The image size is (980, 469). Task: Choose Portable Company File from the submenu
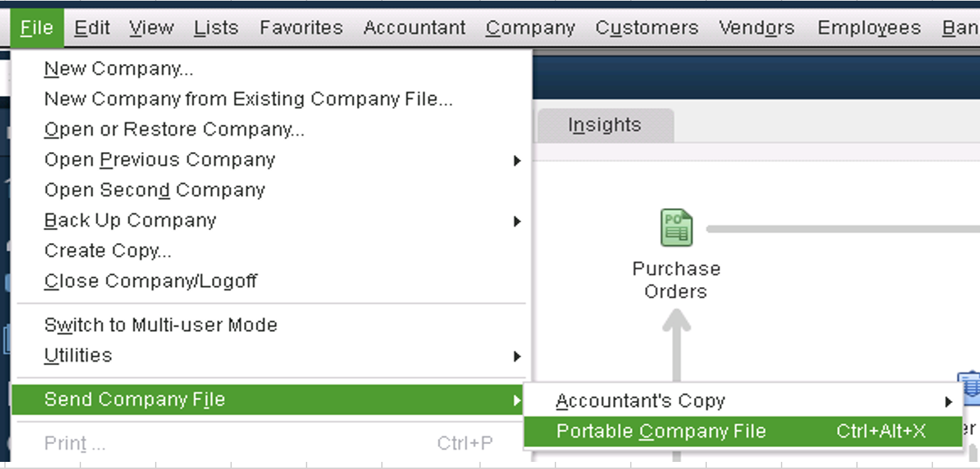coord(662,431)
